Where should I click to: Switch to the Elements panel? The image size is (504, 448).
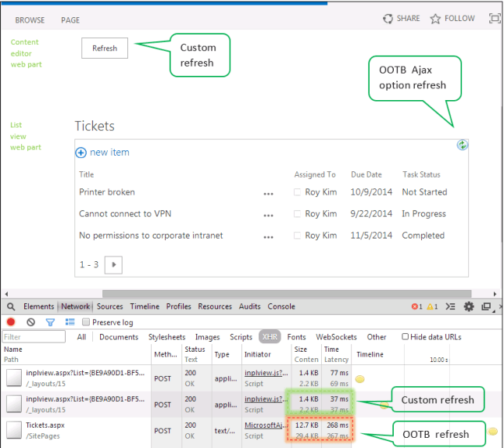(38, 306)
